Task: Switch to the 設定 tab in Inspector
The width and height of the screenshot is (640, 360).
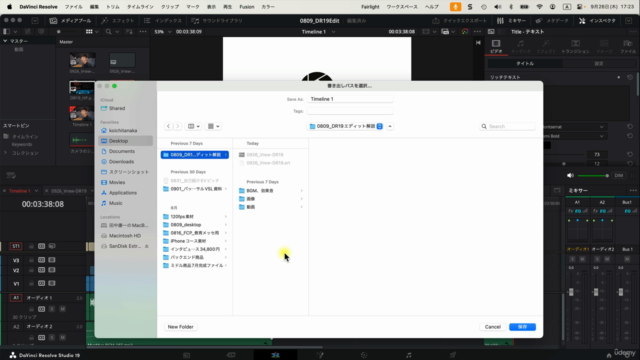Action: click(598, 64)
